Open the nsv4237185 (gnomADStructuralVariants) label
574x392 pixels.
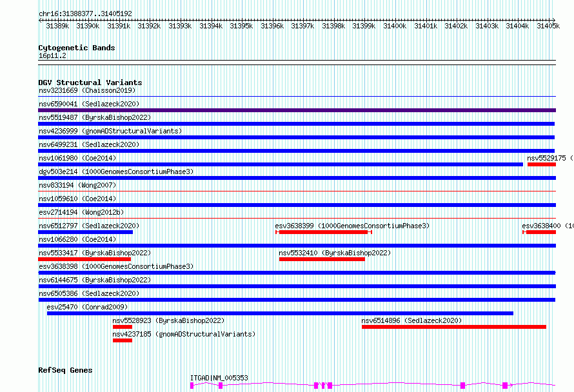coord(183,334)
